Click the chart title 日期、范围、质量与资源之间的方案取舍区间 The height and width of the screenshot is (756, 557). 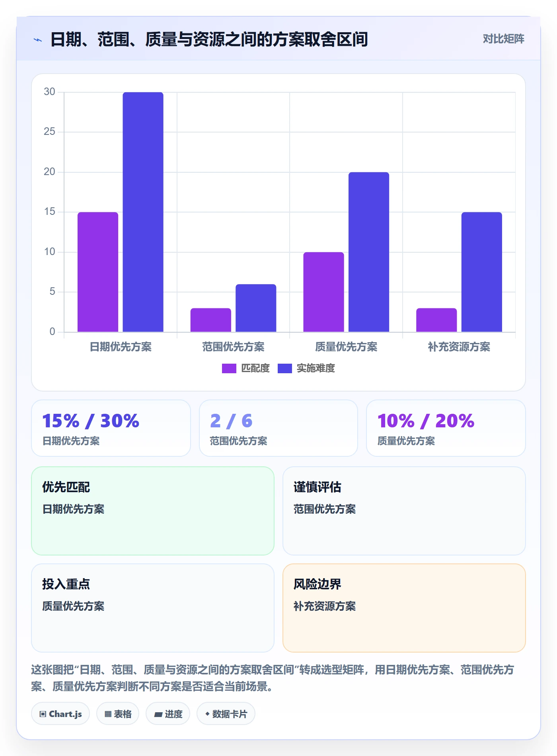tap(209, 39)
